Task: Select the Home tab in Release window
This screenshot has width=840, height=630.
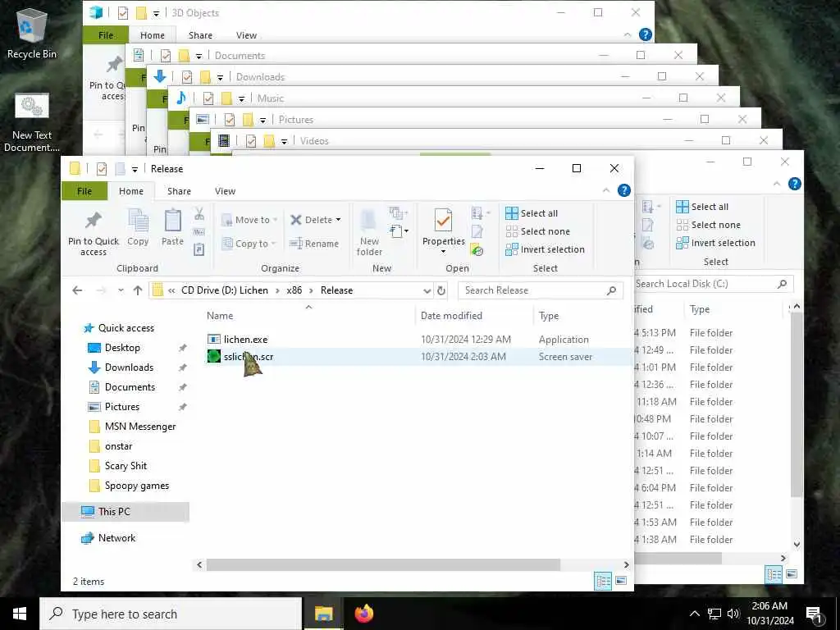Action: (131, 191)
